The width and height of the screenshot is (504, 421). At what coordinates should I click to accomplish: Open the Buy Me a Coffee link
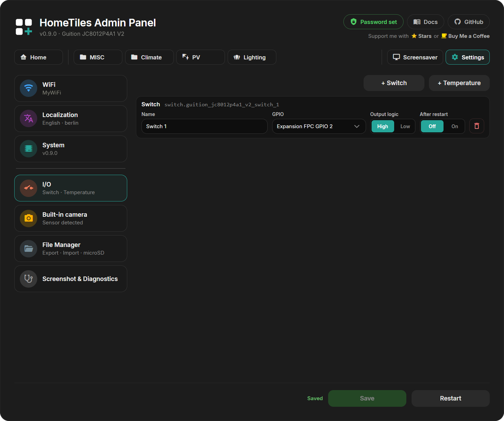(x=465, y=36)
